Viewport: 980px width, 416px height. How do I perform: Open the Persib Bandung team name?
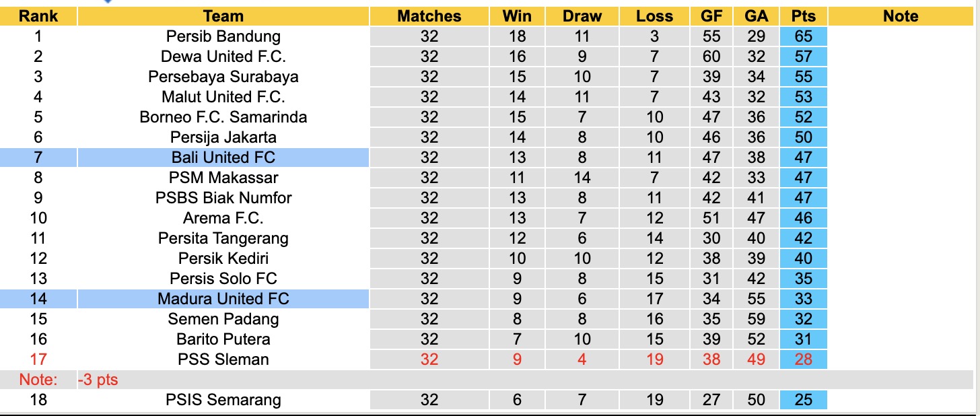(x=223, y=36)
